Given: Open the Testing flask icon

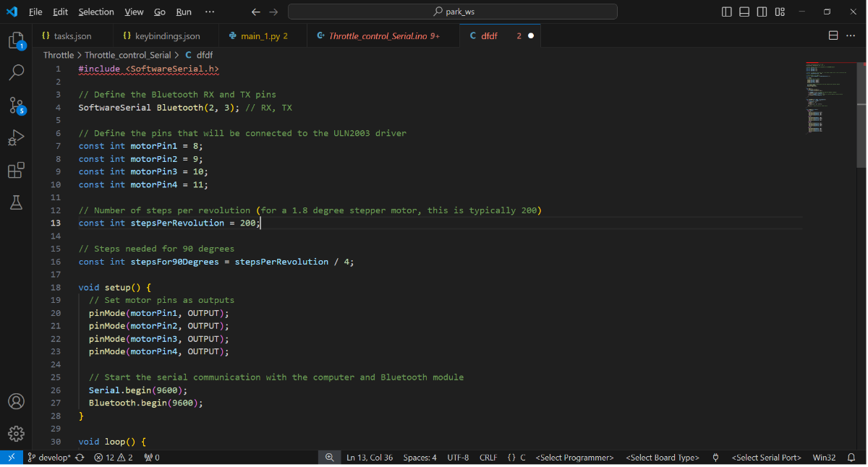Looking at the screenshot, I should pos(16,203).
